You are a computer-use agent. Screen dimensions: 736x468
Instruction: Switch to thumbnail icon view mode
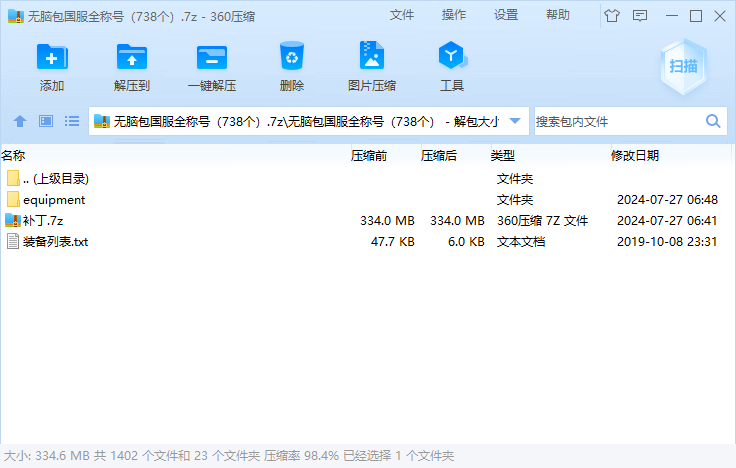[46, 121]
